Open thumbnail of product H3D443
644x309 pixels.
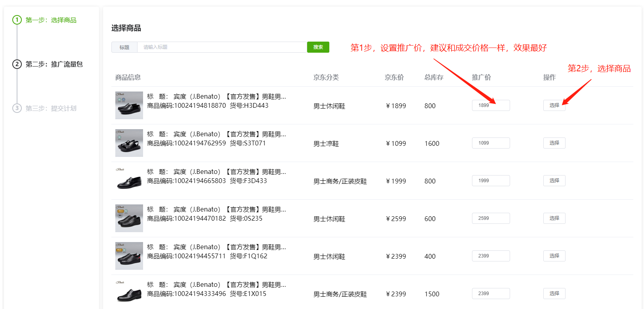click(x=129, y=105)
